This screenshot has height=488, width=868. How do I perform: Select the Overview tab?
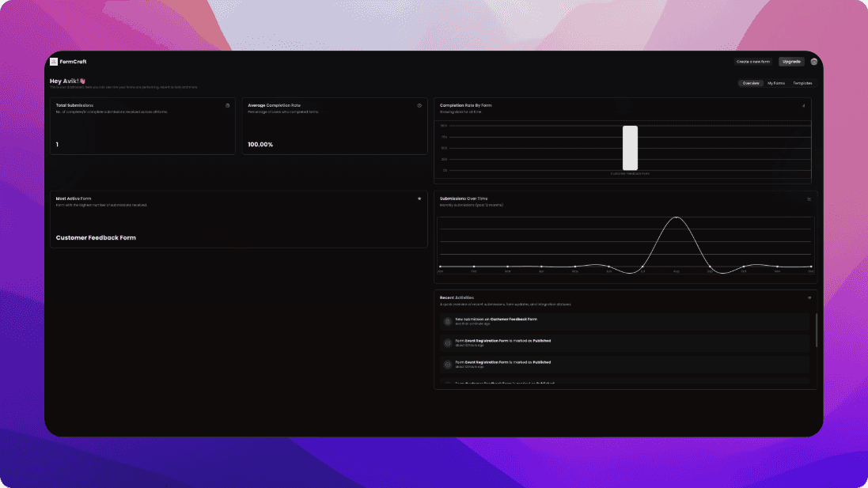tap(750, 83)
